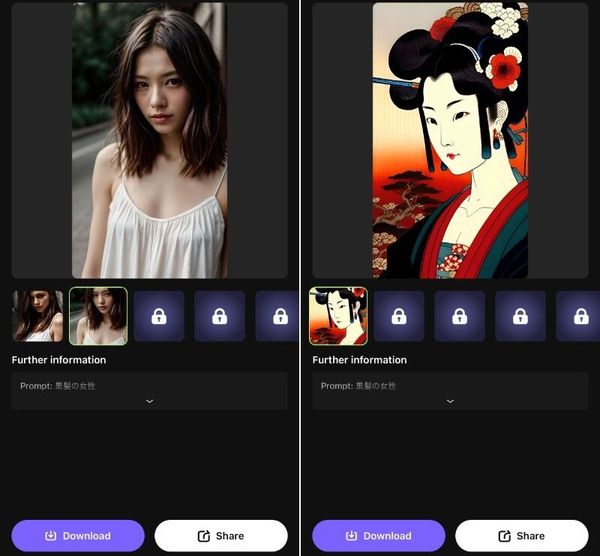The width and height of the screenshot is (600, 556).
Task: Expand the prompt details in right panel
Action: [450, 401]
